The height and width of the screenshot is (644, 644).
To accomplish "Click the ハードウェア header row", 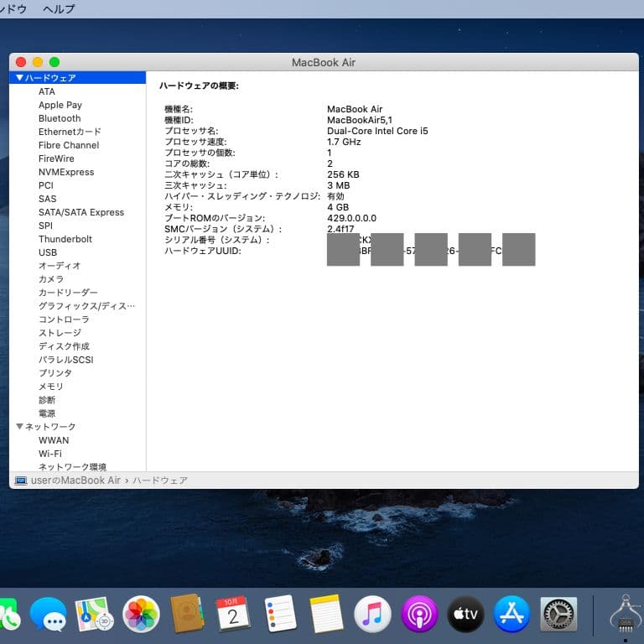I will tap(78, 78).
